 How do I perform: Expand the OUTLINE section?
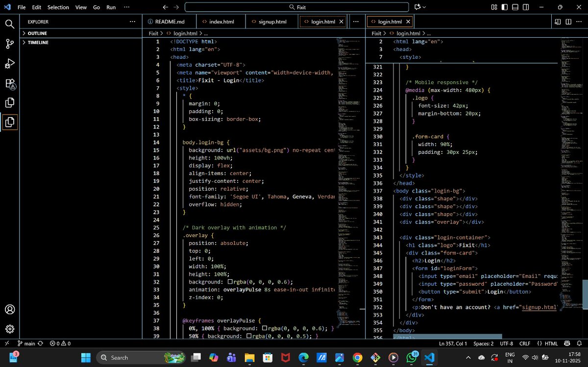[81, 33]
